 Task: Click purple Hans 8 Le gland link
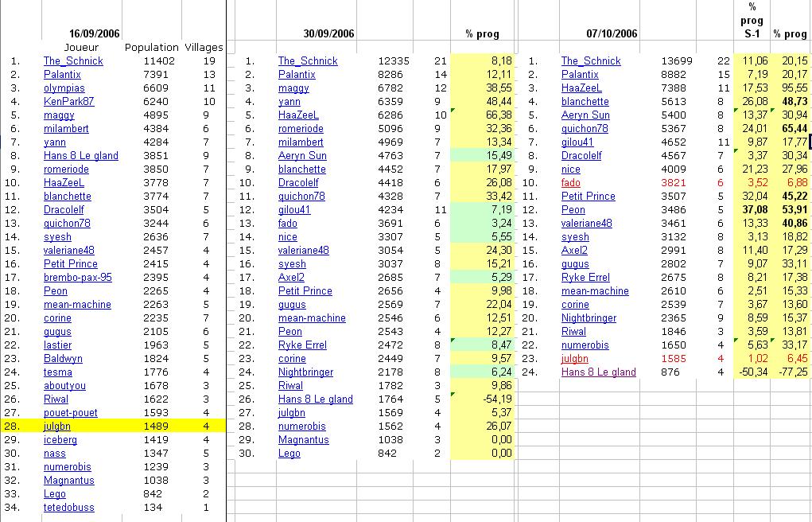[x=599, y=372]
